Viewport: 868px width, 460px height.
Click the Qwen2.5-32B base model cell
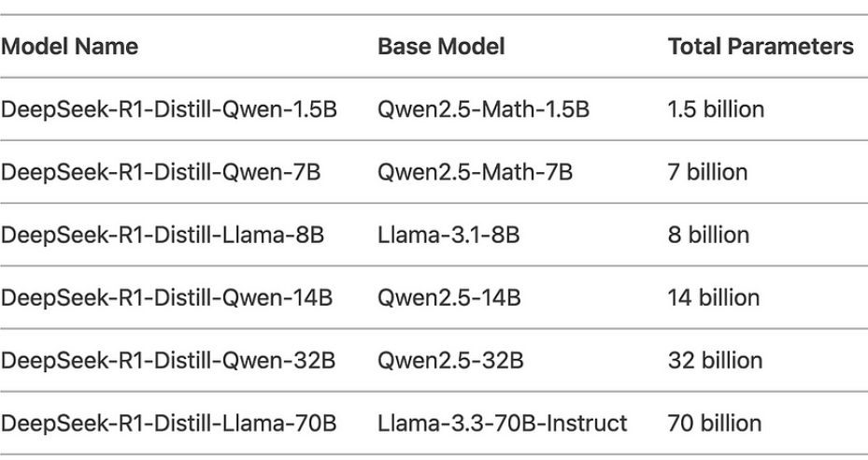click(450, 360)
